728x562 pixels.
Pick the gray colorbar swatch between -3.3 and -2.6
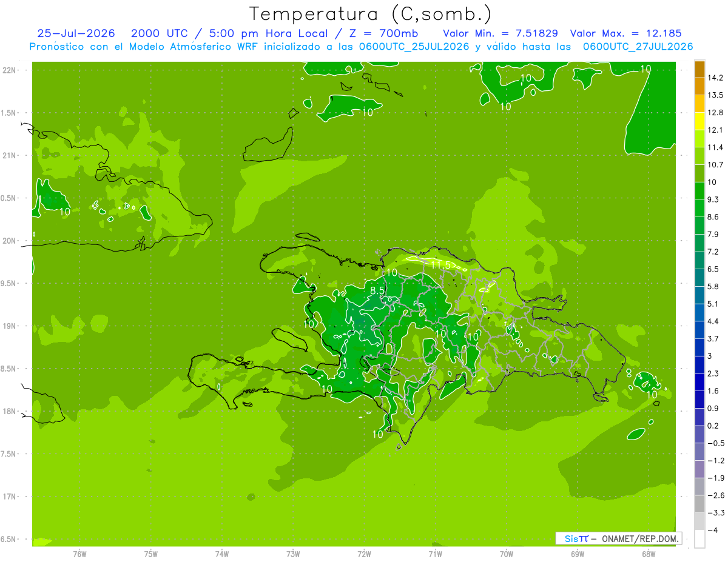699,504
